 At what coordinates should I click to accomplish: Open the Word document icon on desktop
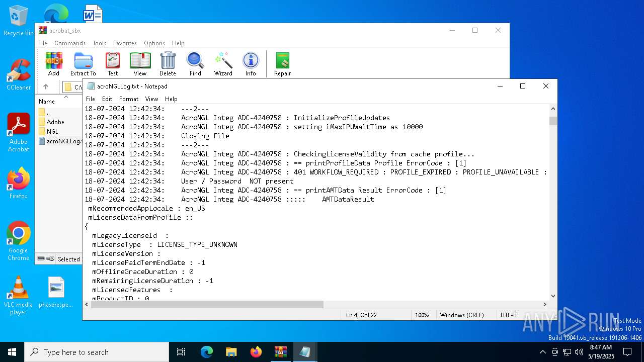93,14
